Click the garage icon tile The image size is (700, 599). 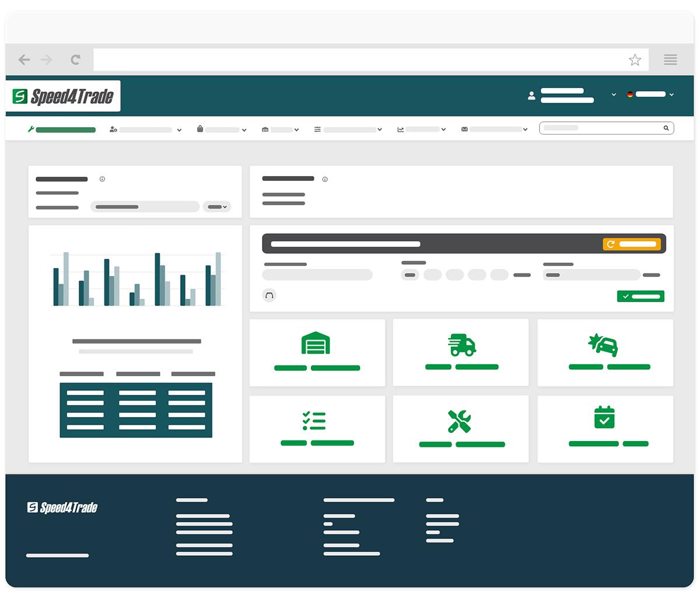[317, 352]
